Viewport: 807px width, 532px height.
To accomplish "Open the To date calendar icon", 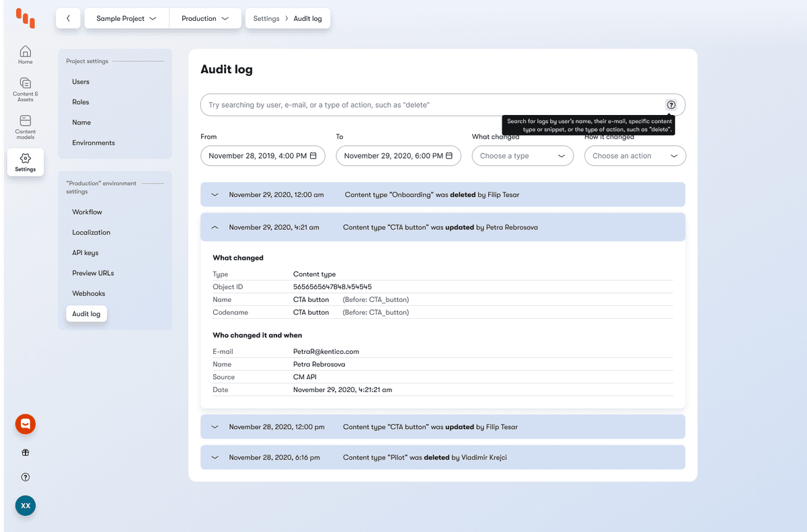I will coord(450,155).
